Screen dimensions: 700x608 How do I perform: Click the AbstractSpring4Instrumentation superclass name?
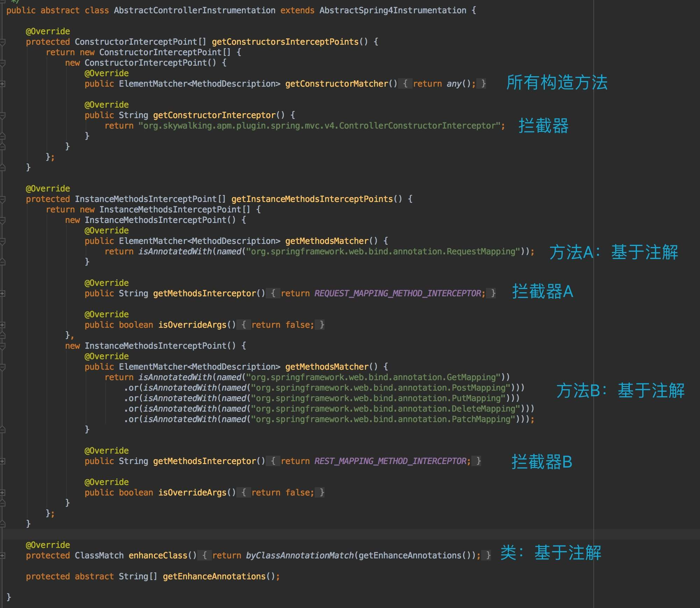point(392,10)
